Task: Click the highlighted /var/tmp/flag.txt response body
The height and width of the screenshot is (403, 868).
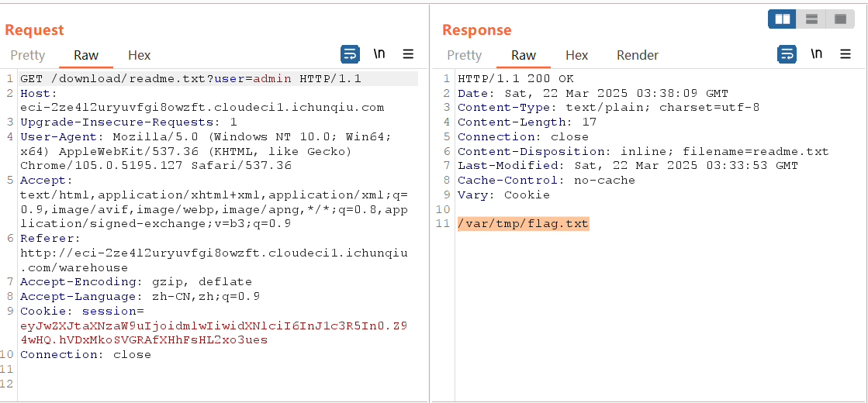Action: 524,224
